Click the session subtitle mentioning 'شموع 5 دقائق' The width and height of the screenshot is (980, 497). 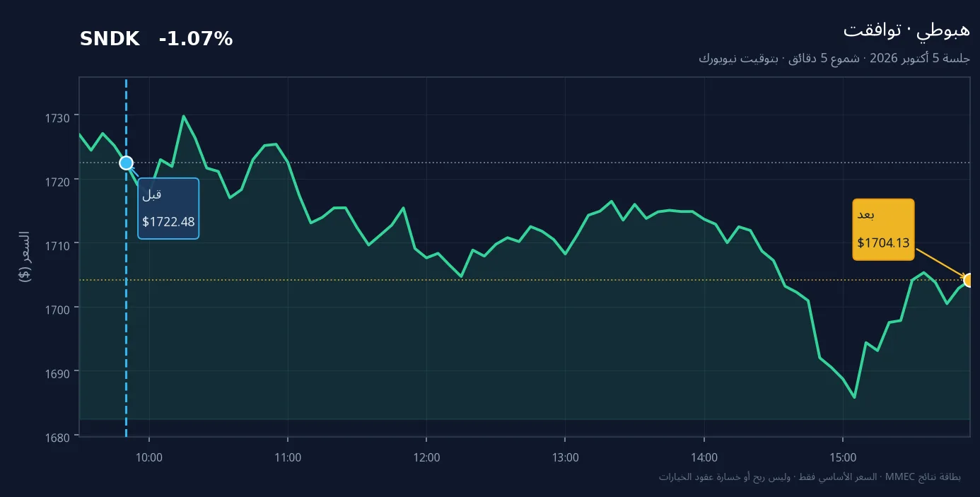point(834,58)
